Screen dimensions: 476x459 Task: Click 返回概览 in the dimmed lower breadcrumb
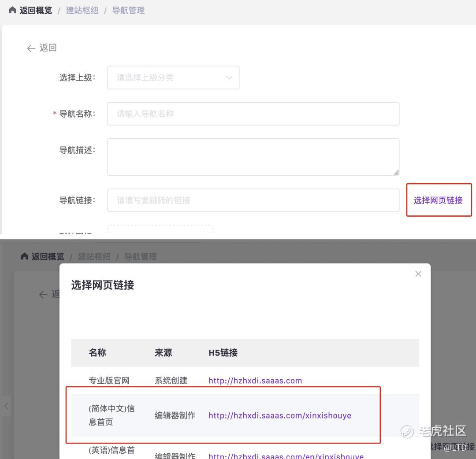(48, 257)
